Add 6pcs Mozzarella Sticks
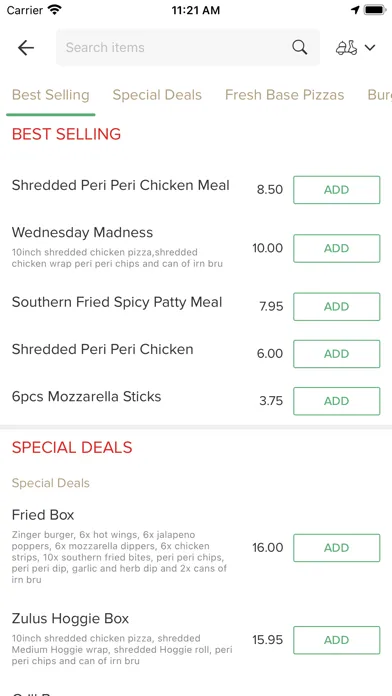This screenshot has height=696, width=392. click(x=337, y=401)
